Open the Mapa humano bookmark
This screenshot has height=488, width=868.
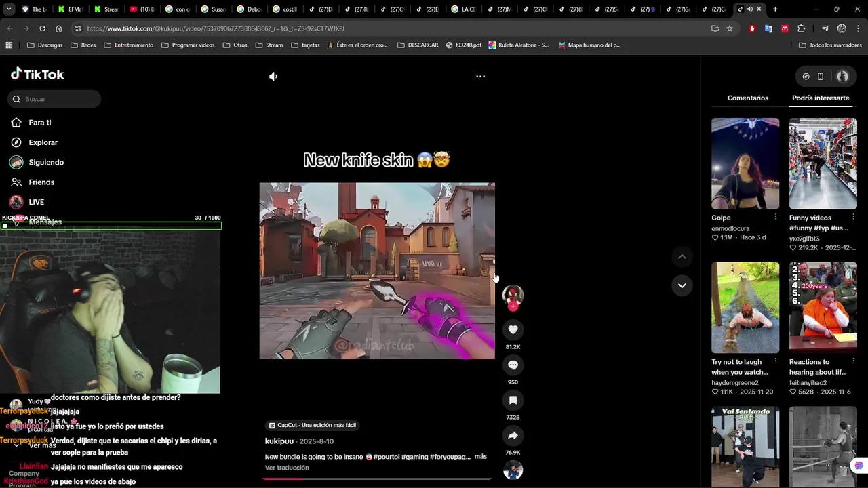click(589, 45)
